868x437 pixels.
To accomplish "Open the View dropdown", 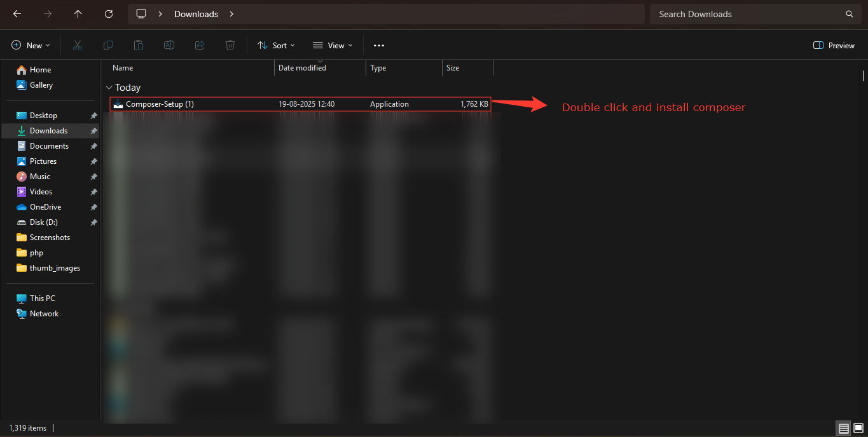I will 333,45.
